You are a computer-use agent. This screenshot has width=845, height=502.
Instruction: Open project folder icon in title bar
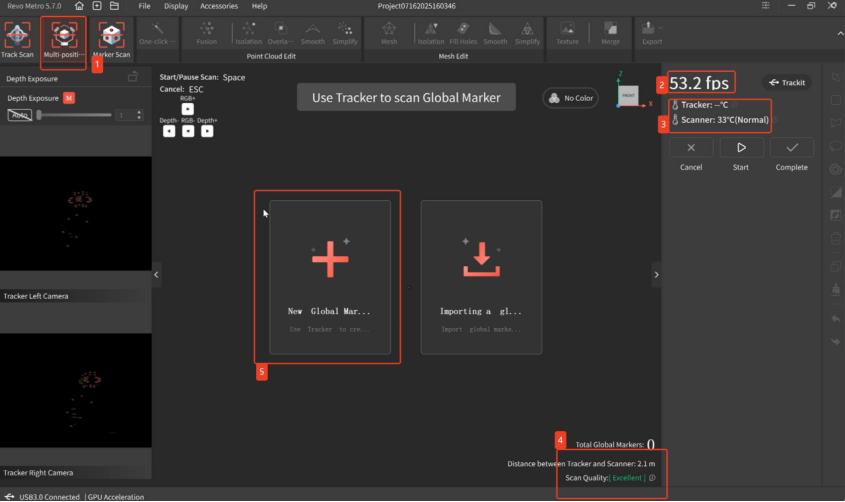click(x=114, y=6)
